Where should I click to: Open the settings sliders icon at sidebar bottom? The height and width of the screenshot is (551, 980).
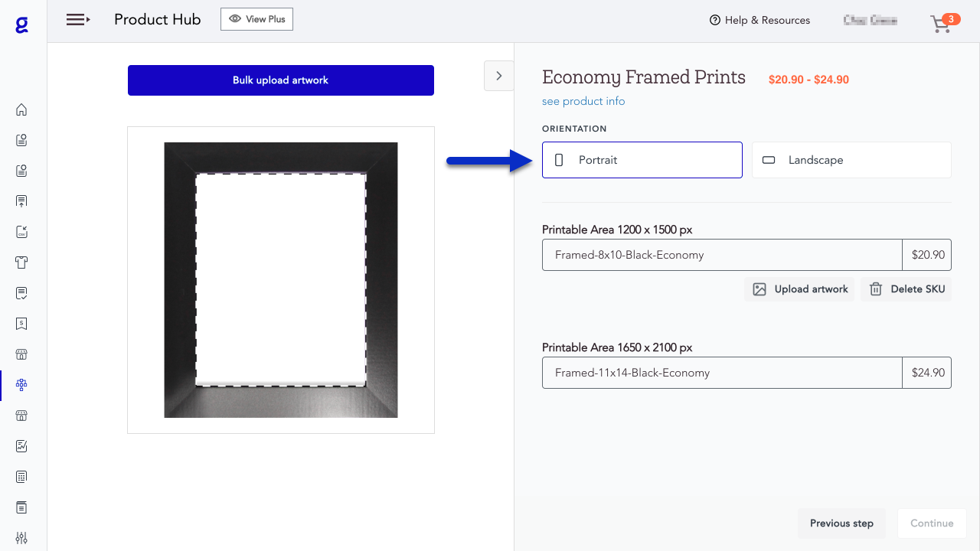[x=21, y=538]
